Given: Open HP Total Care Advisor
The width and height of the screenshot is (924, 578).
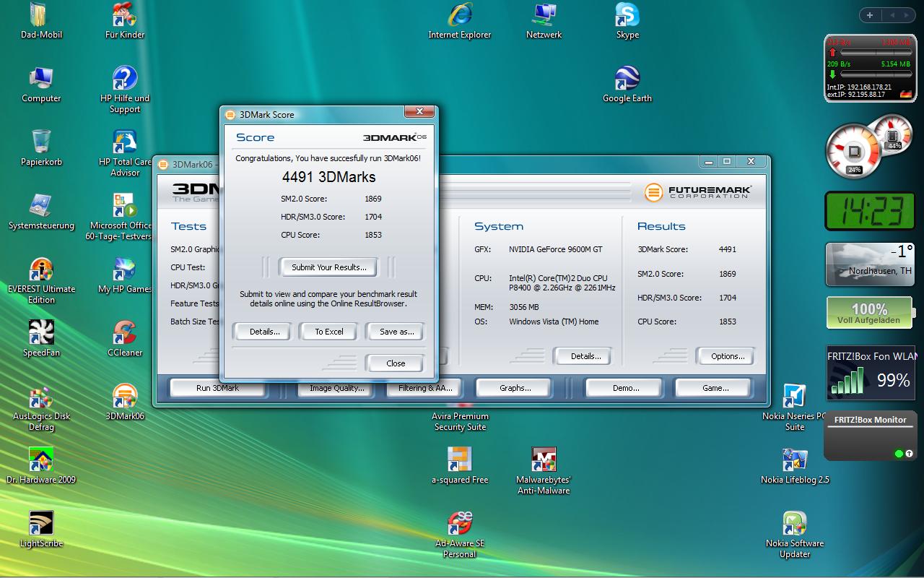Looking at the screenshot, I should (x=125, y=154).
